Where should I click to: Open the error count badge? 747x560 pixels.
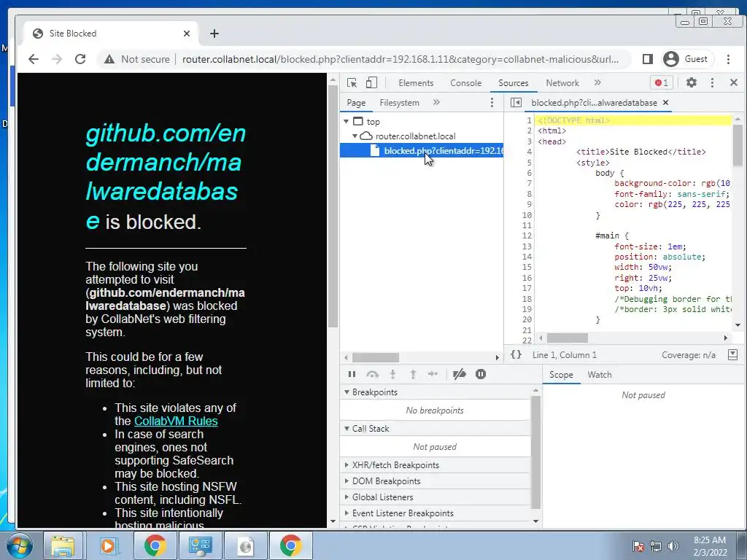coord(662,83)
